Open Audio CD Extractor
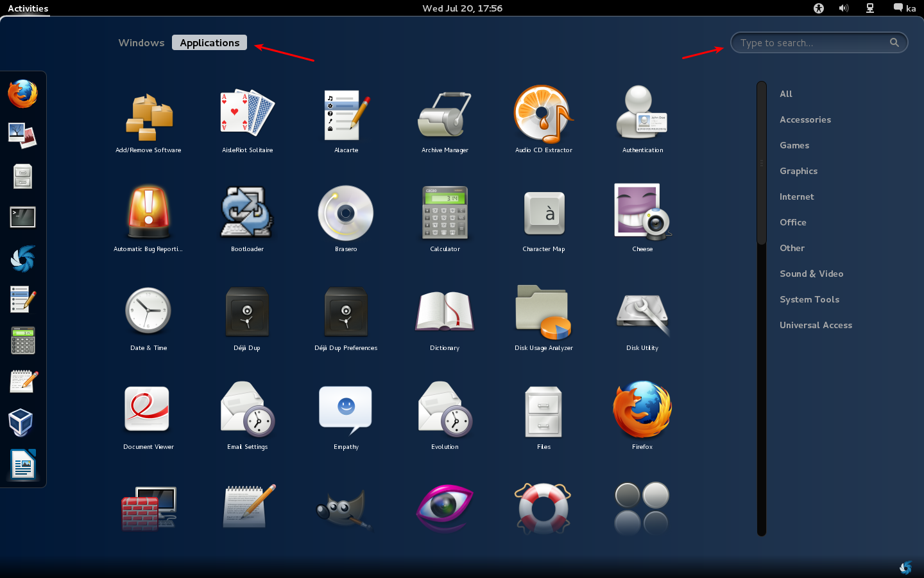 543,115
